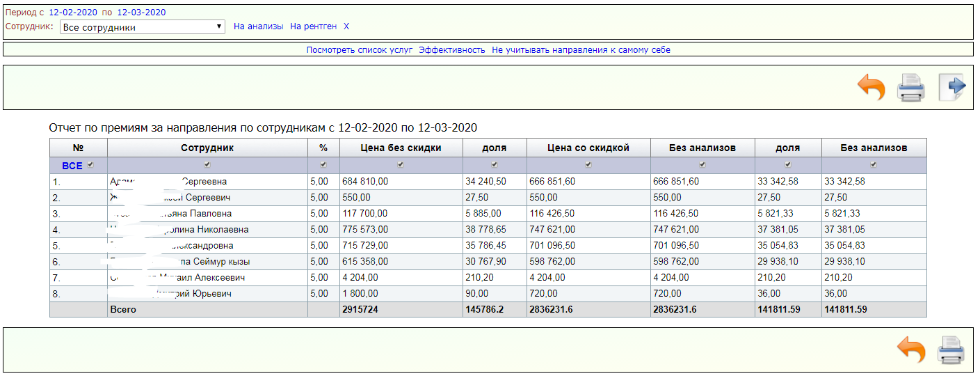Screen dimensions: 980x376
Task: Click Не учитывать направления к самому себе
Action: pyautogui.click(x=581, y=50)
